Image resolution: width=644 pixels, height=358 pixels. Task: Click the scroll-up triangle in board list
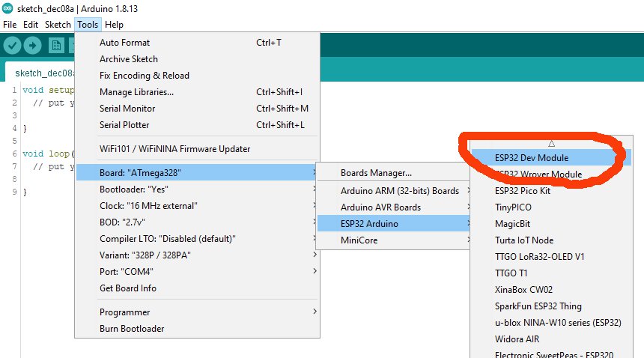coord(551,143)
